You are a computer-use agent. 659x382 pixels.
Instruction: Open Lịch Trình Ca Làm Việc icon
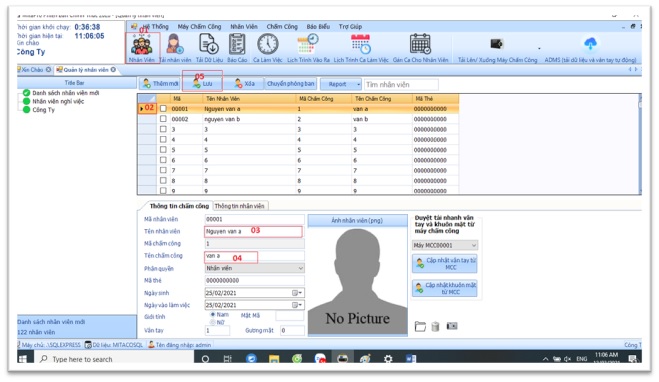361,48
